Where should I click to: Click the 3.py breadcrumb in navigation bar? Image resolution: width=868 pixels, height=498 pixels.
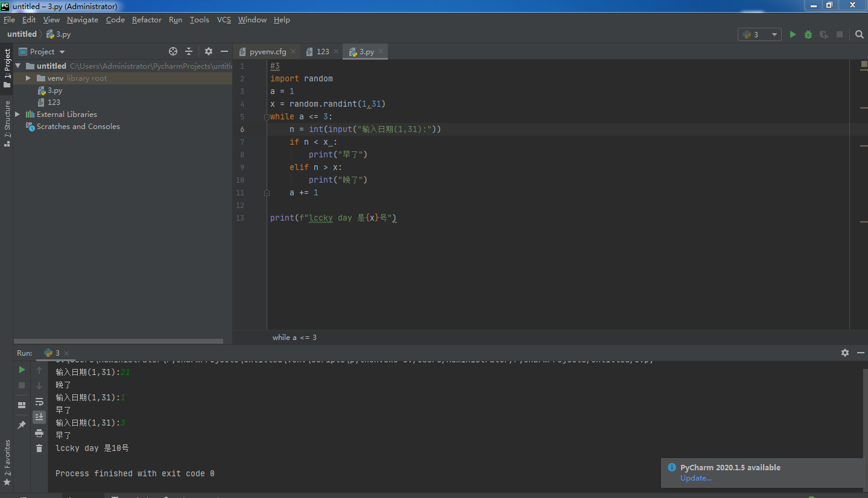tap(59, 34)
